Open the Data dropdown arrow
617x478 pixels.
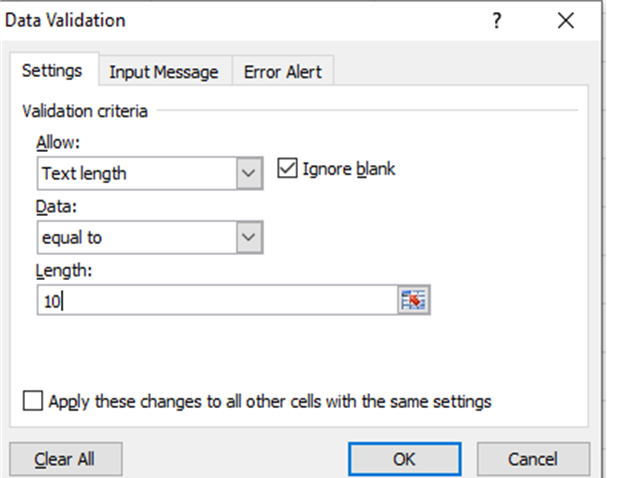pos(249,237)
